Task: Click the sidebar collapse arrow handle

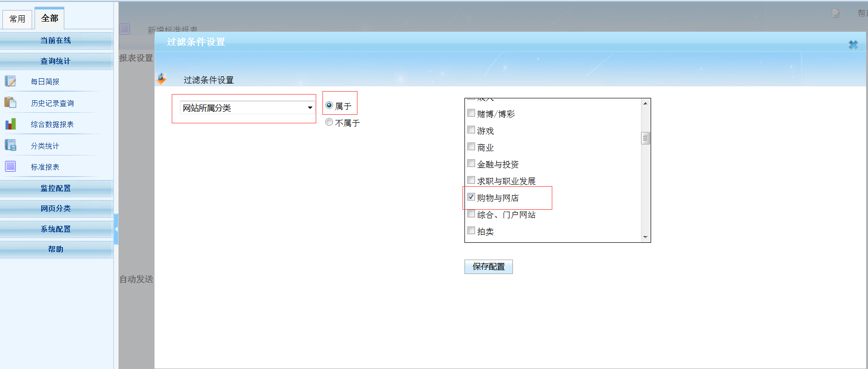Action: (116, 229)
